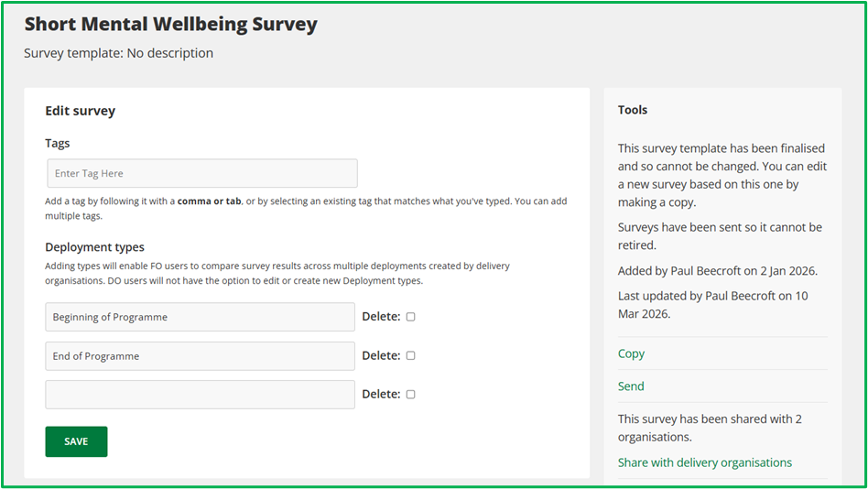Click the Short Mental Wellbeing Survey title
The image size is (868, 489).
click(170, 25)
